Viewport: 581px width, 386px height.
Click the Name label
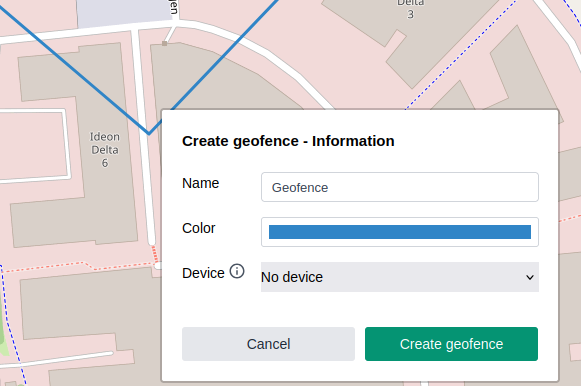tap(200, 183)
